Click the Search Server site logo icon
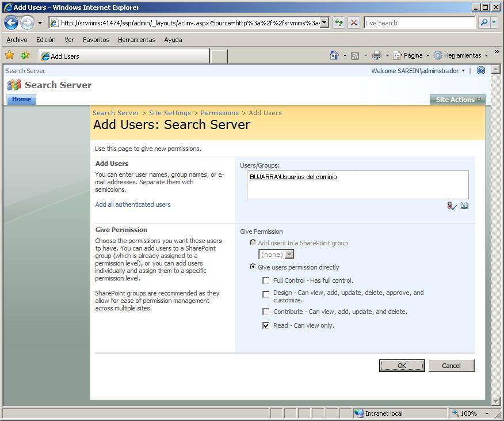The height and width of the screenshot is (421, 504). pyautogui.click(x=14, y=85)
